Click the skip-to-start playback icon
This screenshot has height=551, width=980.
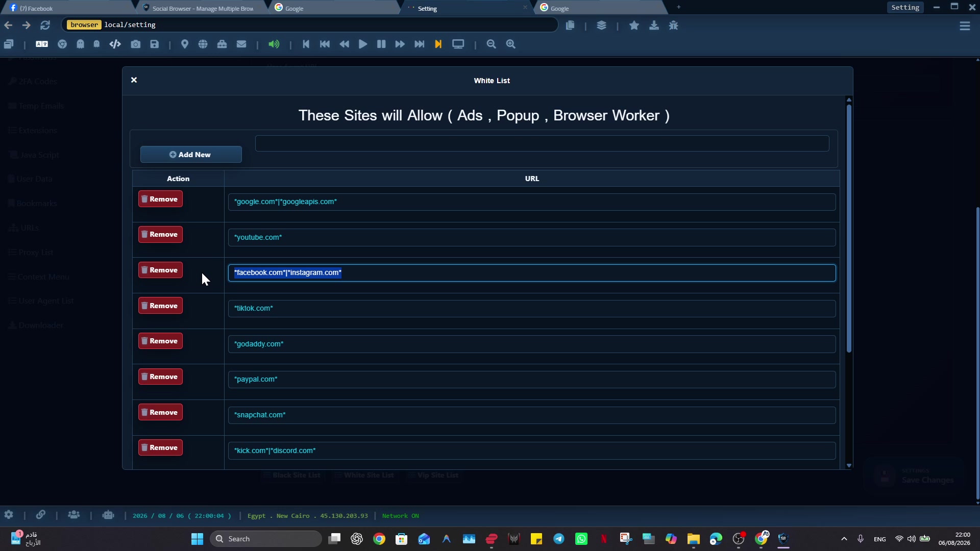[x=306, y=44]
